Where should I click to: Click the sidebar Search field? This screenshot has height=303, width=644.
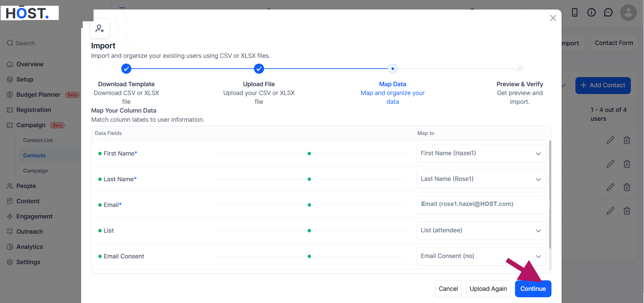(x=42, y=43)
